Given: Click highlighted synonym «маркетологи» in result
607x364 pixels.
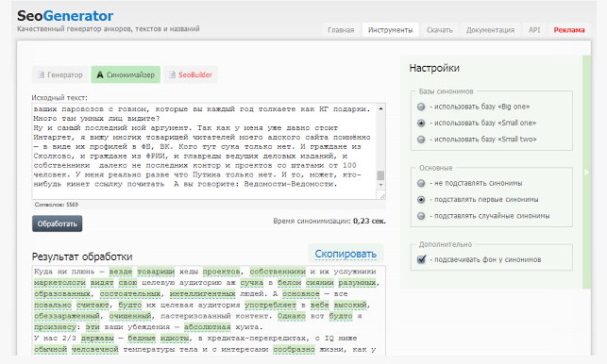Looking at the screenshot, I should click(x=59, y=283).
